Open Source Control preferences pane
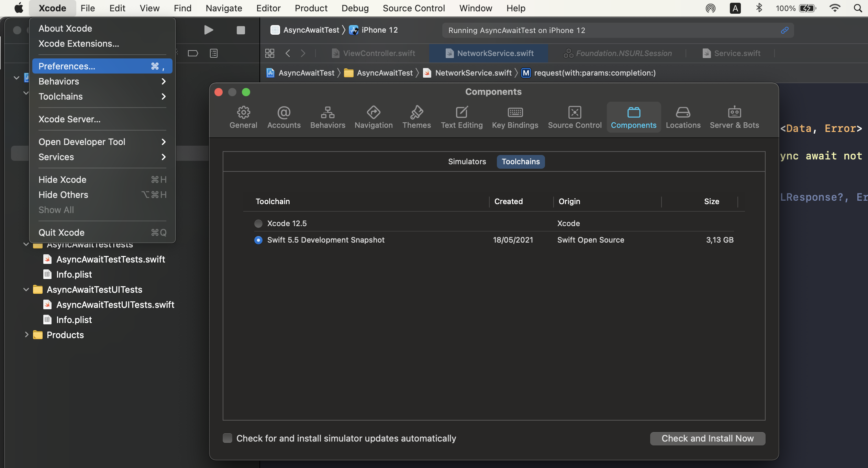Viewport: 868px width, 468px height. click(575, 117)
